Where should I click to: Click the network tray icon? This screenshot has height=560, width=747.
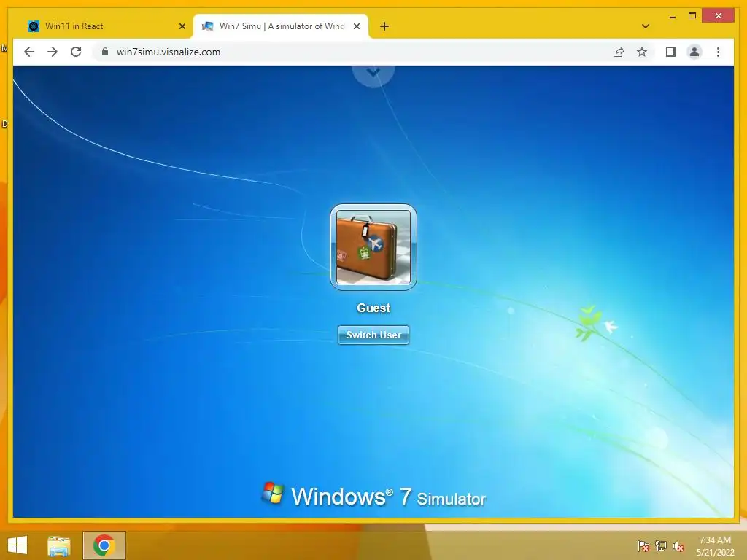tap(661, 546)
